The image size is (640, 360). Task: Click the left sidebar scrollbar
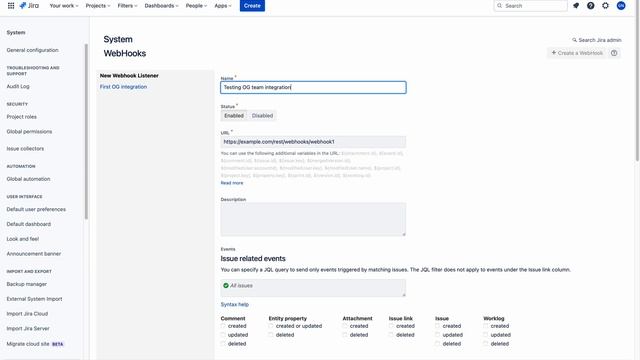[86, 131]
